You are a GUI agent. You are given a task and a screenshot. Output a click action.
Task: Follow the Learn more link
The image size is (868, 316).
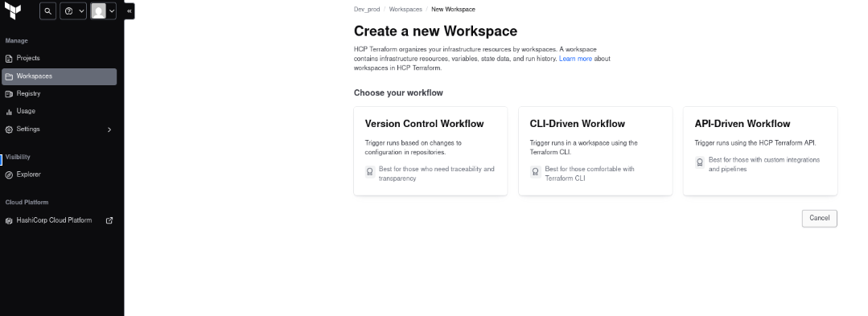pyautogui.click(x=575, y=59)
